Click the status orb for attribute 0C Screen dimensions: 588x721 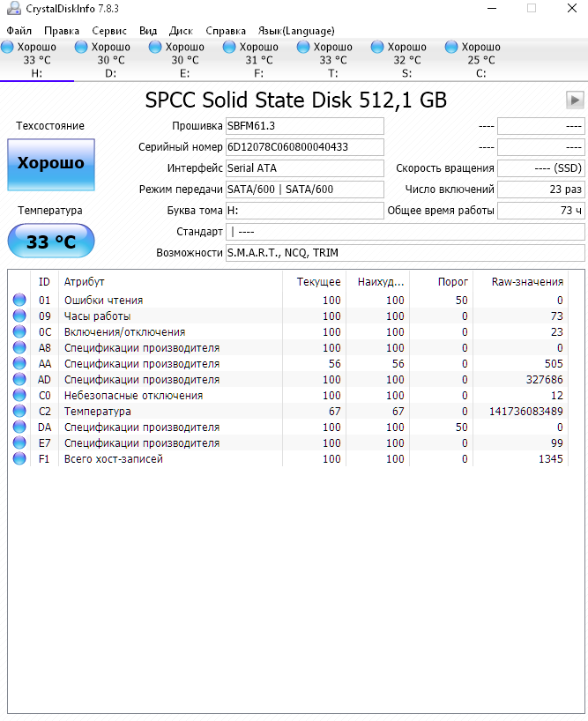coord(19,332)
